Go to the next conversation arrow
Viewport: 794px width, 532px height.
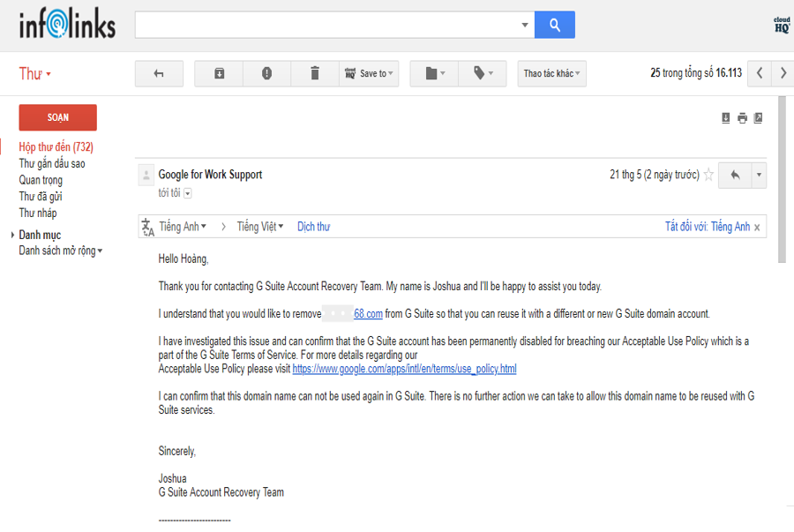782,73
